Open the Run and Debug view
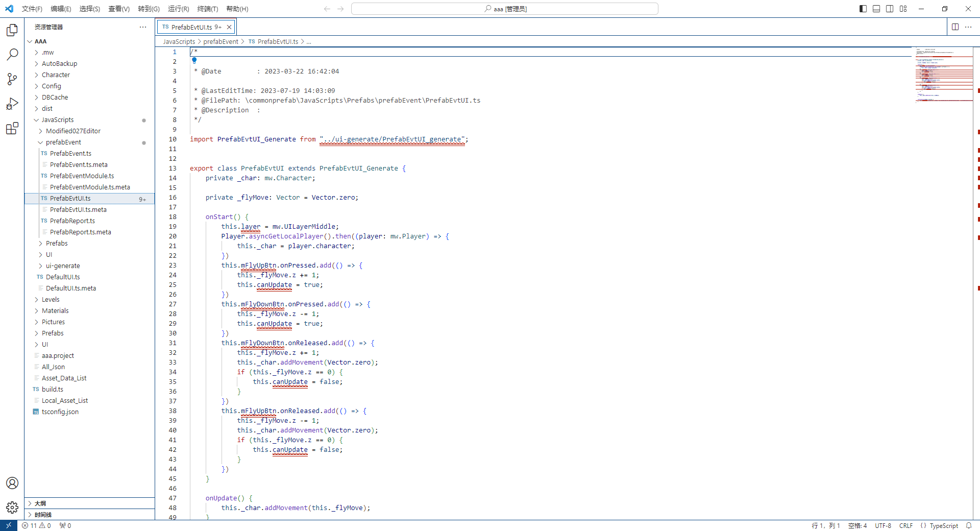This screenshot has width=980, height=531. (12, 104)
